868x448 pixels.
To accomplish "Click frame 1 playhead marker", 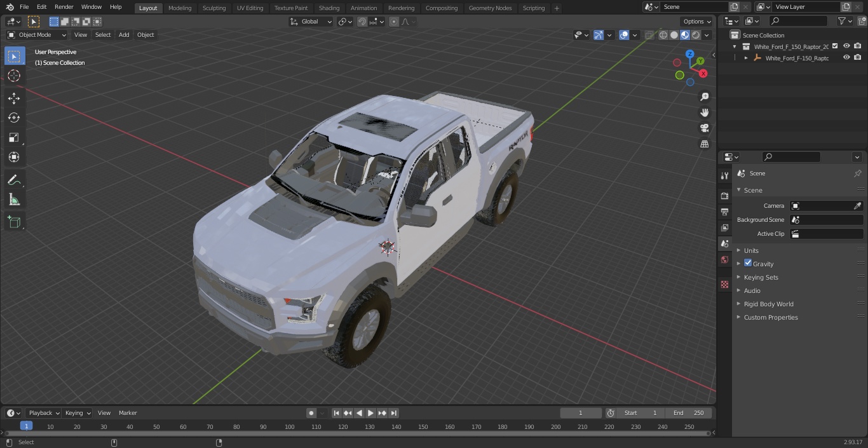I will [26, 426].
